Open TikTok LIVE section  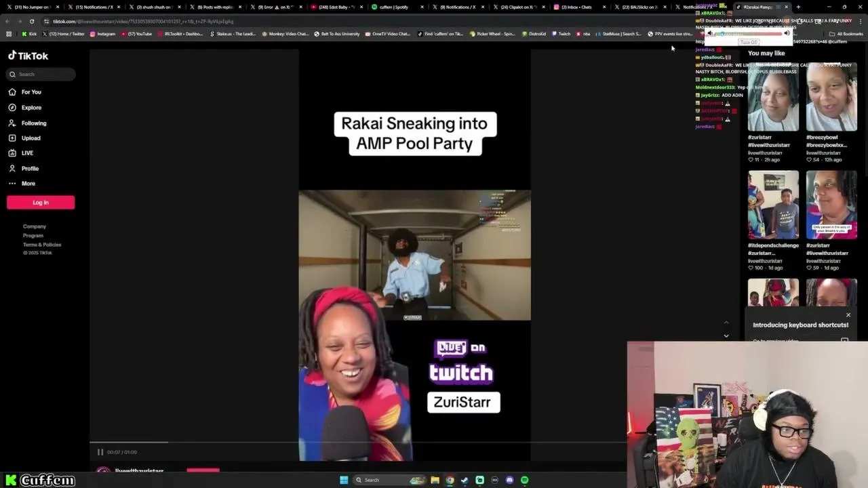pyautogui.click(x=27, y=152)
